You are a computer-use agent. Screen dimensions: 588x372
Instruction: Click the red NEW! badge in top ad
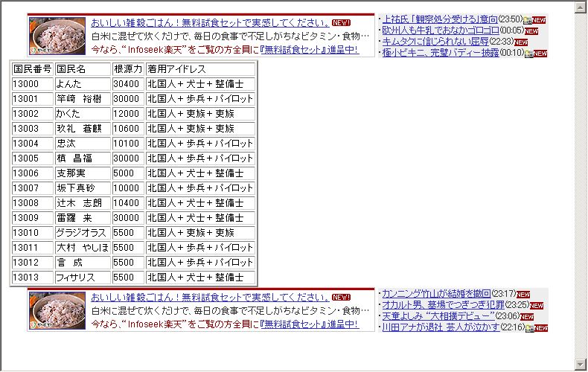click(x=341, y=23)
